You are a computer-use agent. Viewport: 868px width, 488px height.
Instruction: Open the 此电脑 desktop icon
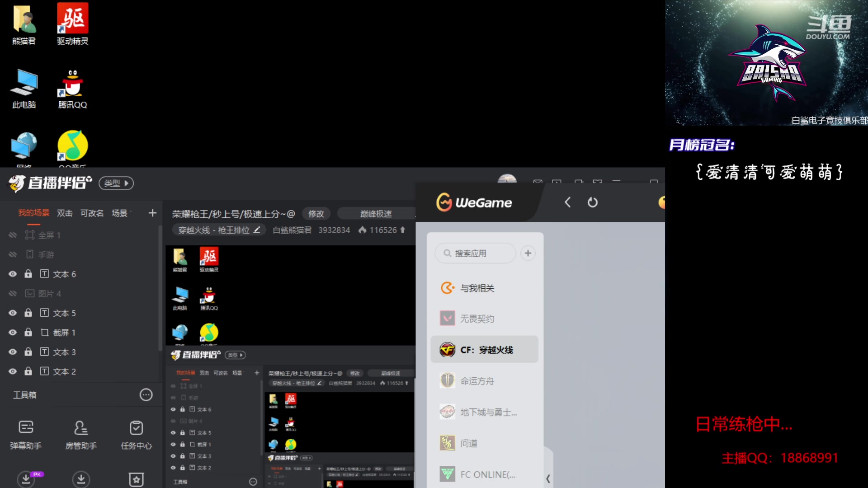(x=24, y=89)
